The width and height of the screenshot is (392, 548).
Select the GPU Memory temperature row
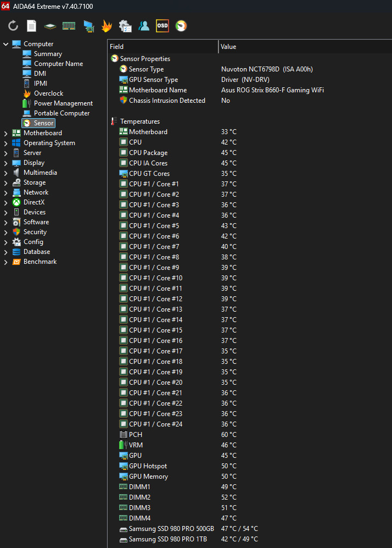[x=250, y=477]
